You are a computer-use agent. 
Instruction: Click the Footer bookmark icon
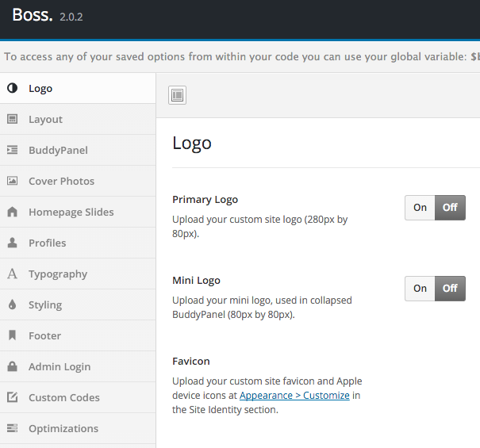(12, 335)
